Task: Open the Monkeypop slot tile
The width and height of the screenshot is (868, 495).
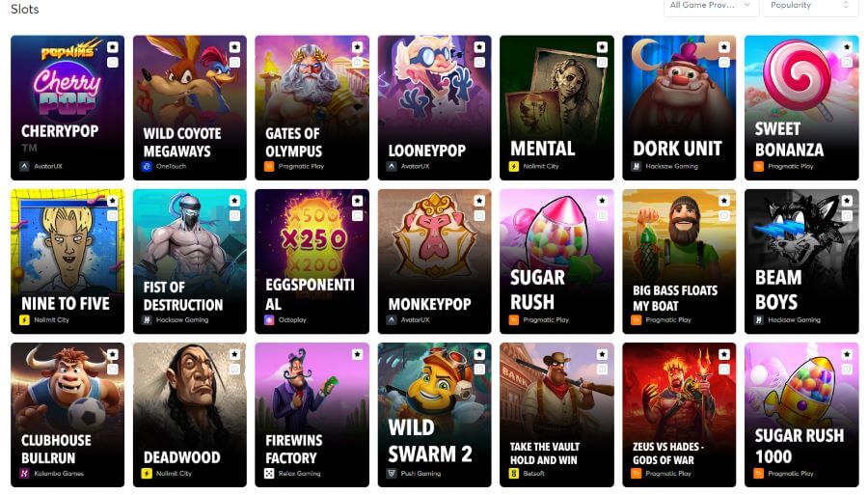Action: point(435,261)
